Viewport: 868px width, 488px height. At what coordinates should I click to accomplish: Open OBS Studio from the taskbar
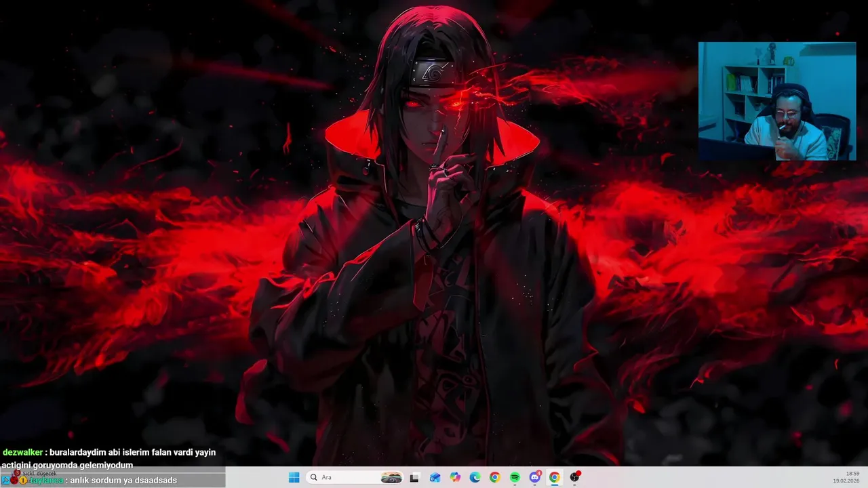(575, 477)
